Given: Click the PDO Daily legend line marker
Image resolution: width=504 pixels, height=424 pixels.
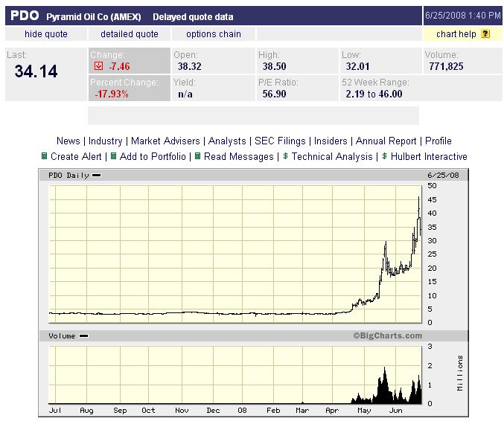Looking at the screenshot, I should coord(97,176).
